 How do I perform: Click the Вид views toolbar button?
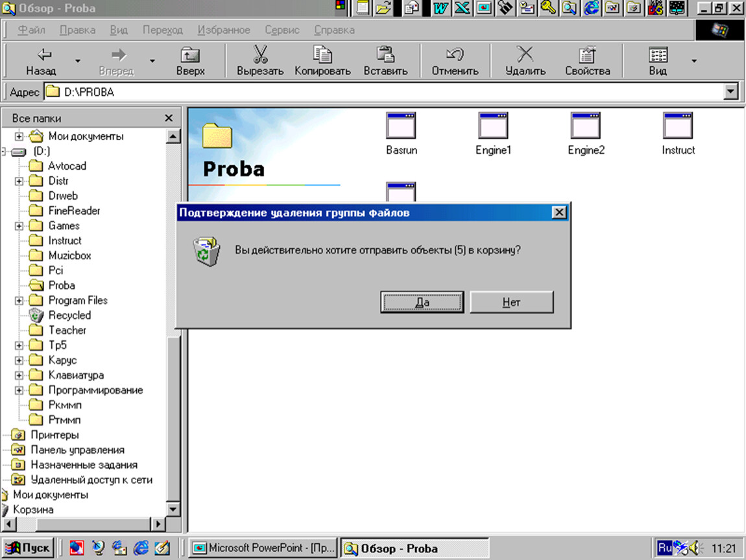point(658,62)
